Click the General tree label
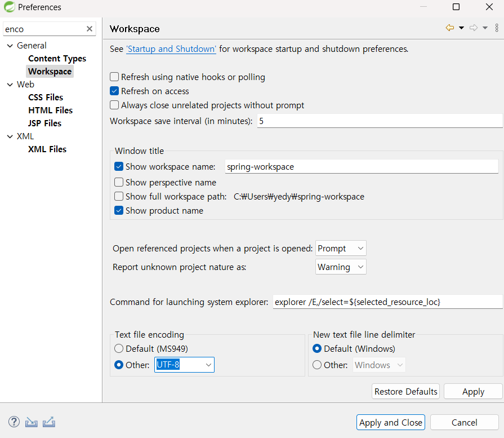The width and height of the screenshot is (504, 438). (x=32, y=46)
